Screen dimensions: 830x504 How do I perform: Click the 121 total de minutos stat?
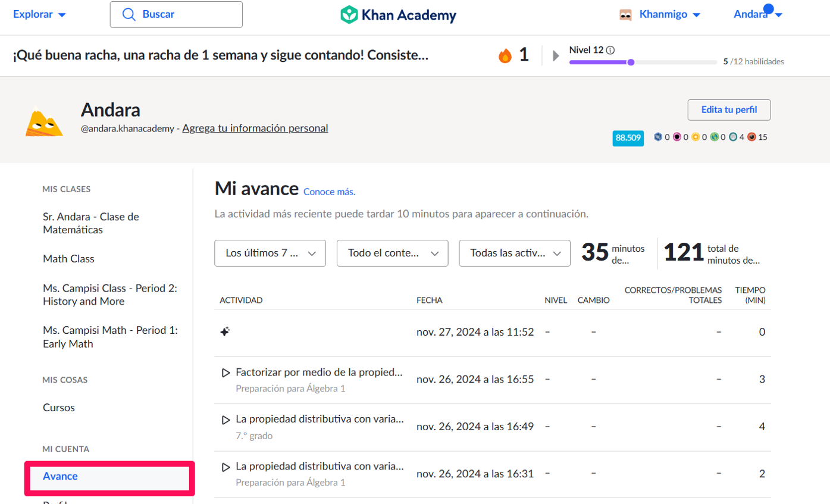tap(712, 253)
